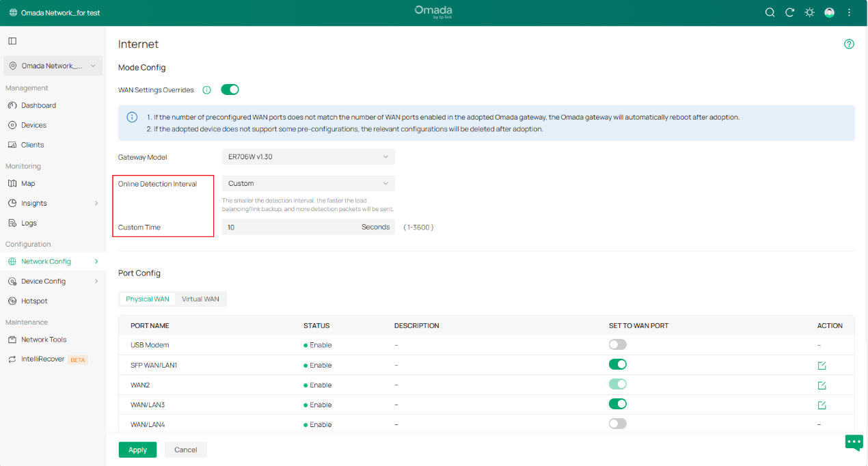
Task: Toggle WAN2 set to WAN port switch
Action: tap(618, 384)
